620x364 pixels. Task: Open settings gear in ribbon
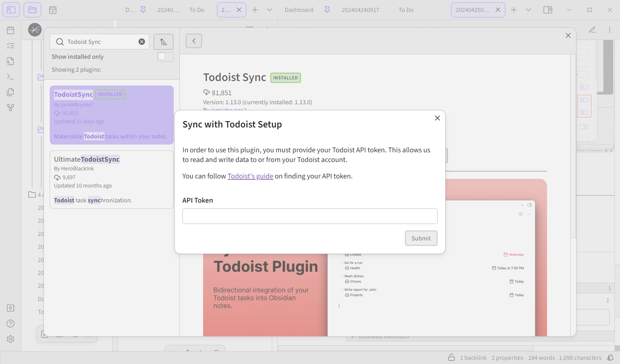tap(10, 339)
